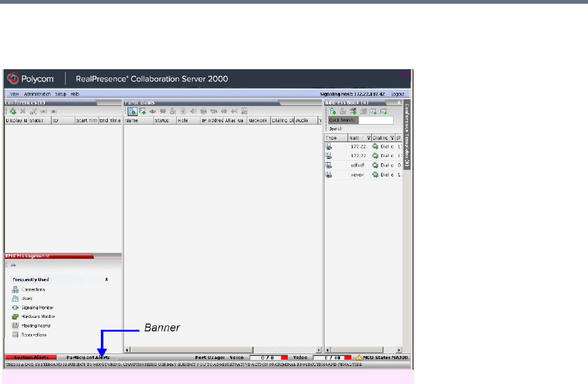Click left scroll arrow under Participants list

pos(126,350)
